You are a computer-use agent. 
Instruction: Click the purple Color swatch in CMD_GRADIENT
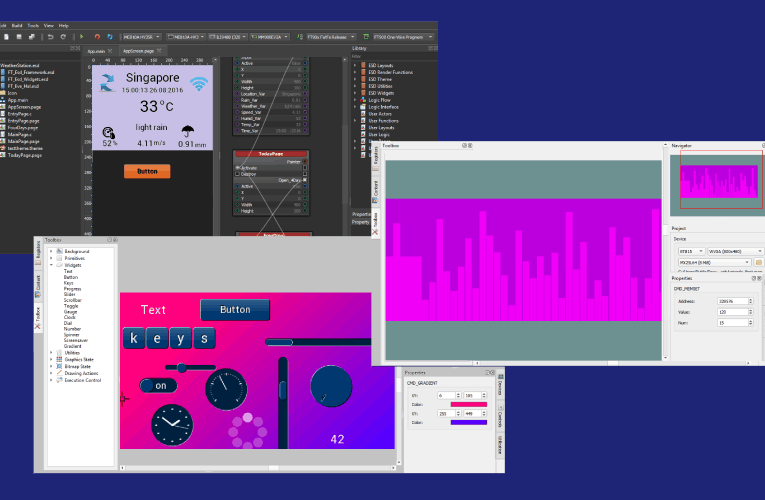tap(469, 422)
